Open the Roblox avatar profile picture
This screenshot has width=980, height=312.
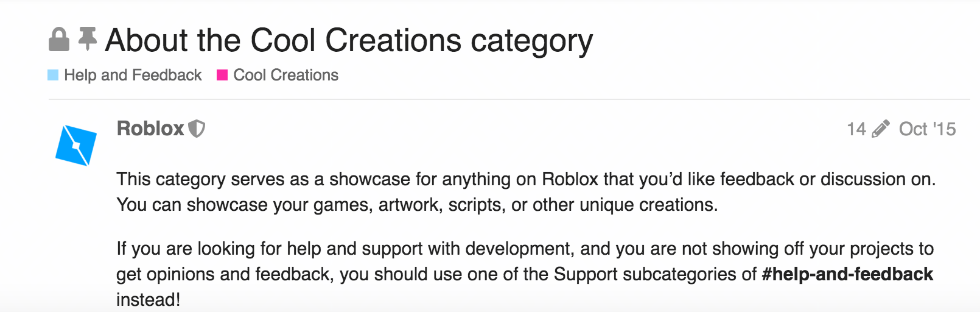pos(76,145)
